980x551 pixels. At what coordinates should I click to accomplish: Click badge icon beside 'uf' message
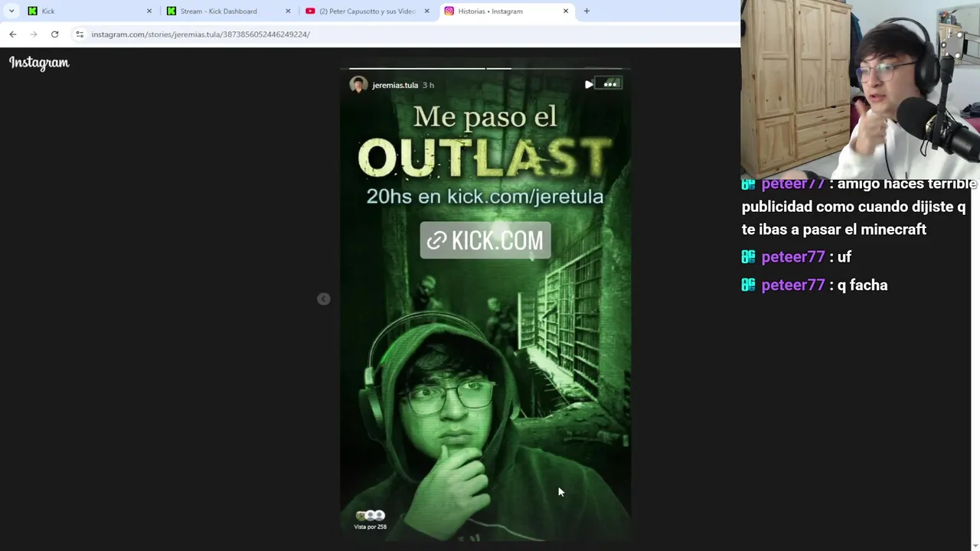click(x=749, y=256)
